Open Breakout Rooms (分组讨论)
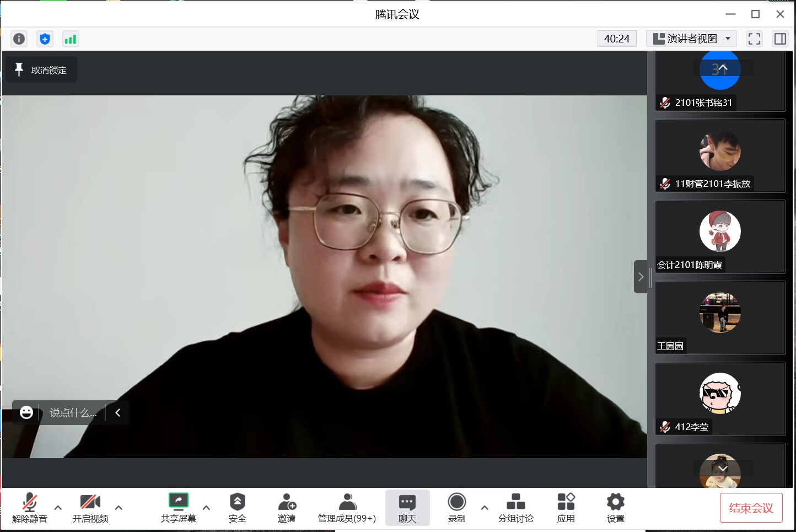796x532 pixels. tap(515, 508)
